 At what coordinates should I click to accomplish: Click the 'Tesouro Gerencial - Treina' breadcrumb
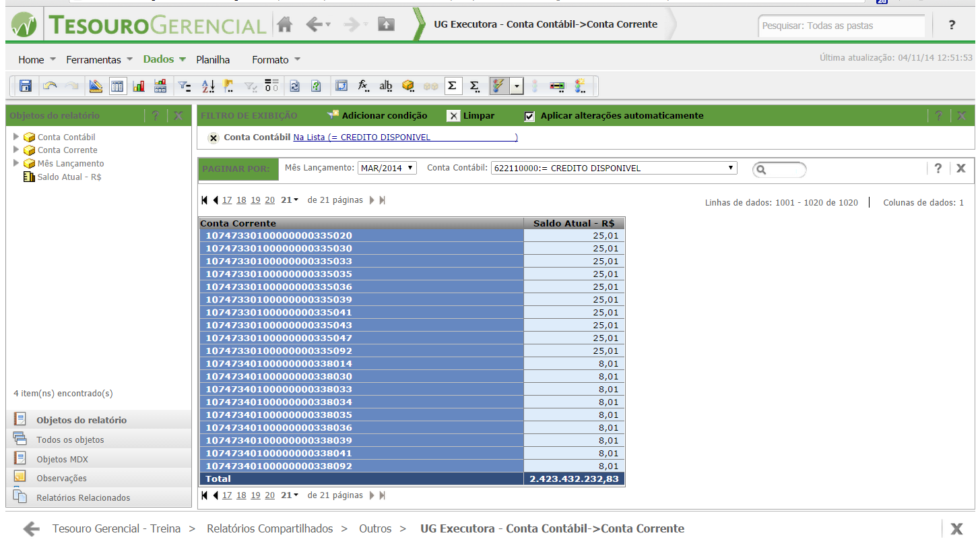click(x=117, y=528)
